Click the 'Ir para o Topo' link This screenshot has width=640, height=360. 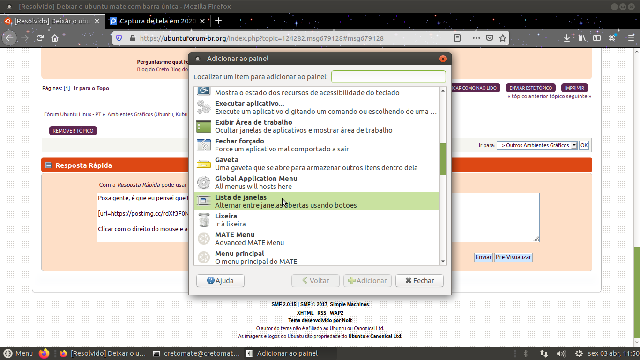point(91,88)
